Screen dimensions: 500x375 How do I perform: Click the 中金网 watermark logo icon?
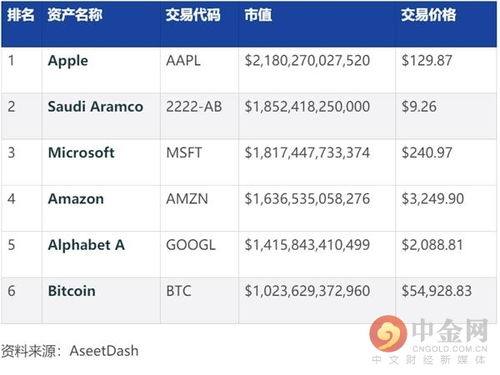point(388,334)
